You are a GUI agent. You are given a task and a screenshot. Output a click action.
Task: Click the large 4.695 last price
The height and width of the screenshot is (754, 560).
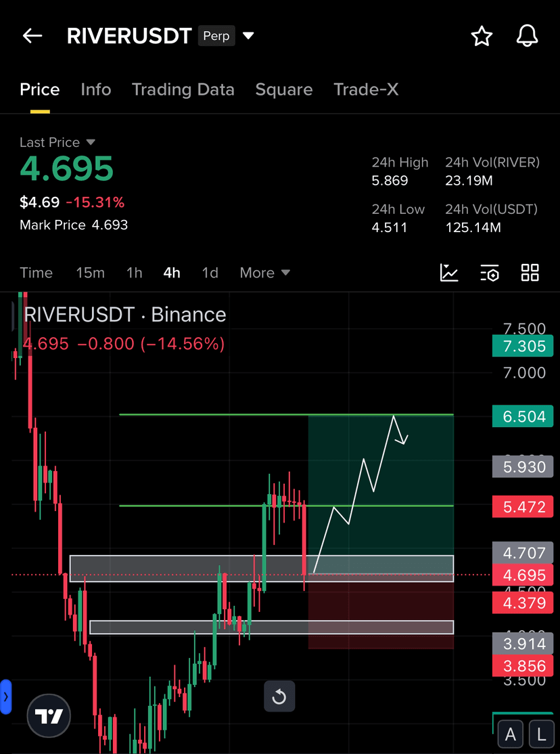[x=66, y=169]
